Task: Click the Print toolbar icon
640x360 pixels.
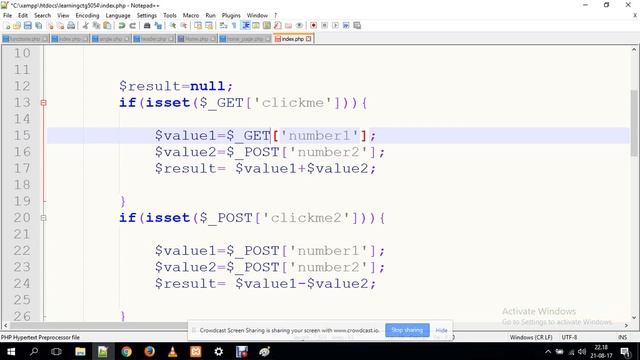Action: (71, 25)
